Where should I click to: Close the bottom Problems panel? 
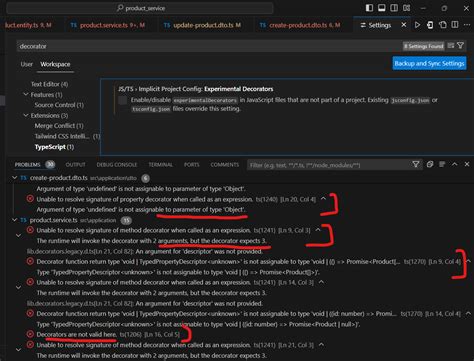pyautogui.click(x=467, y=164)
